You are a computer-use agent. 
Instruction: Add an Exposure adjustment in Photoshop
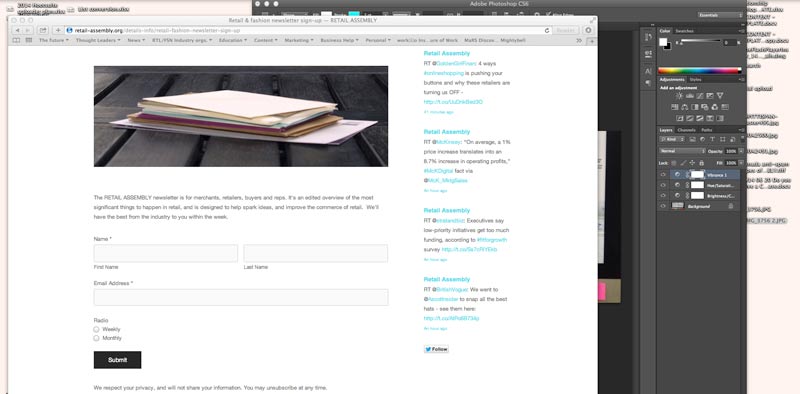[710, 96]
